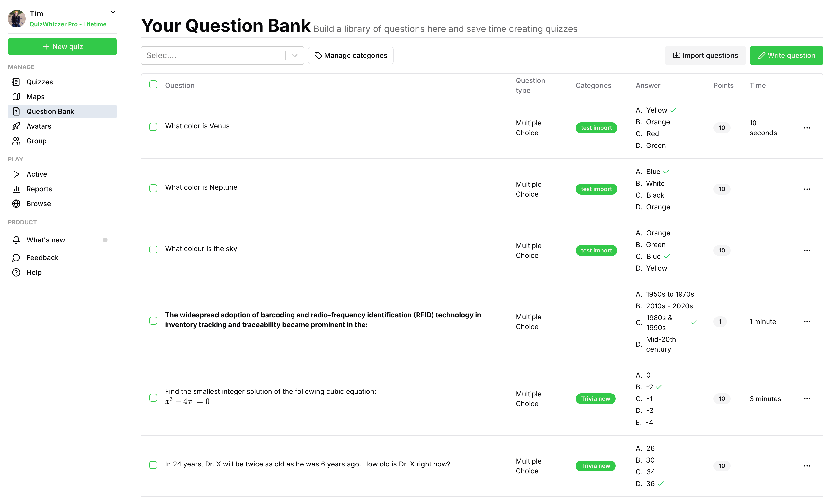
Task: Click the Help question mark icon
Action: pyautogui.click(x=16, y=272)
